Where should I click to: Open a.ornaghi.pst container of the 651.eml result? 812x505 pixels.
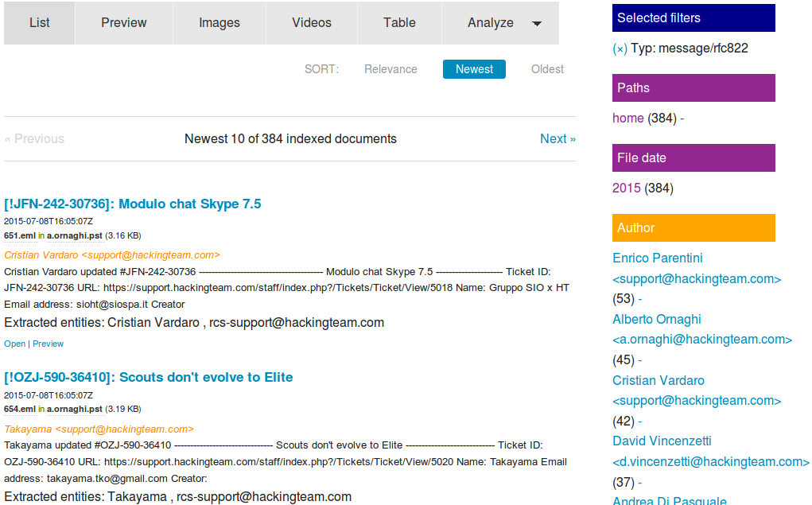(x=75, y=235)
